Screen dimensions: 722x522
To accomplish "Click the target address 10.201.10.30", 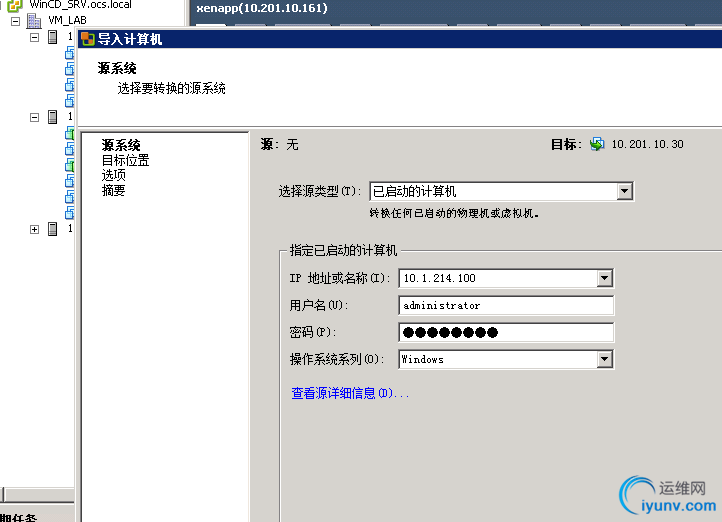I will pos(647,144).
